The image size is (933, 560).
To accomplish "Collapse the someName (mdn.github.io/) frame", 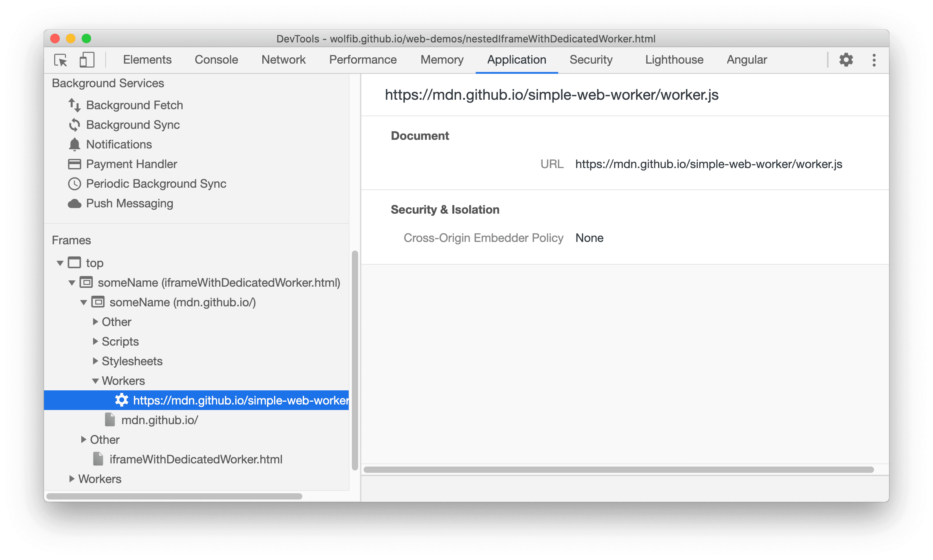I will [x=80, y=303].
